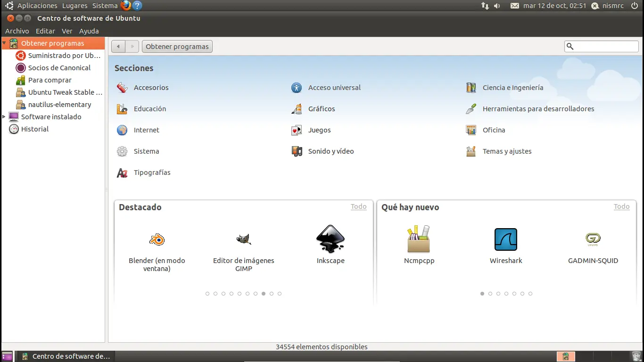The image size is (644, 362).
Task: Collapse the Obtener programas tree item
Action: tap(4, 43)
